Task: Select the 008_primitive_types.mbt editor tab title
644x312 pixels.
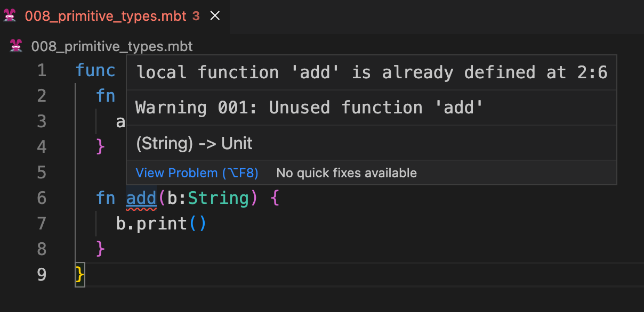Action: (x=106, y=16)
